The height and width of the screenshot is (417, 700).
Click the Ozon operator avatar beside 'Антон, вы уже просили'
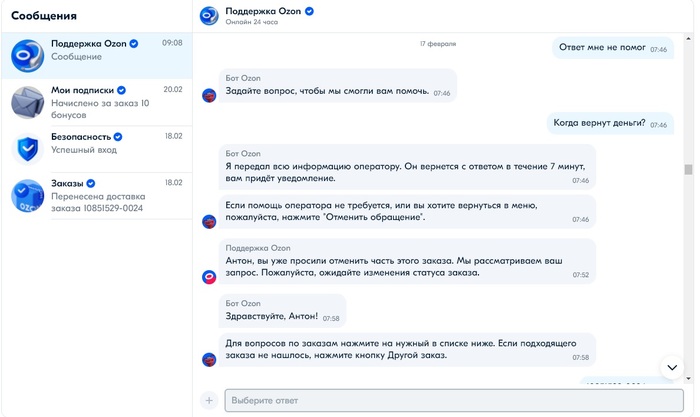coord(209,277)
